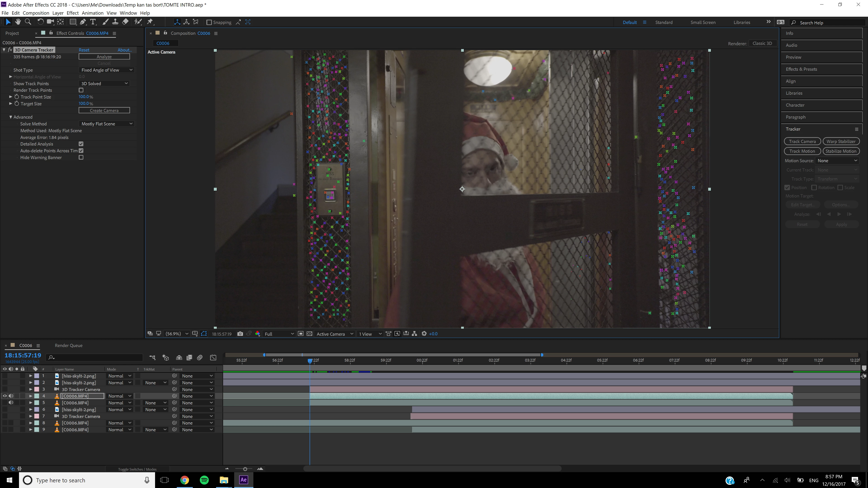Enable the Render Track Points checkbox

(81, 90)
